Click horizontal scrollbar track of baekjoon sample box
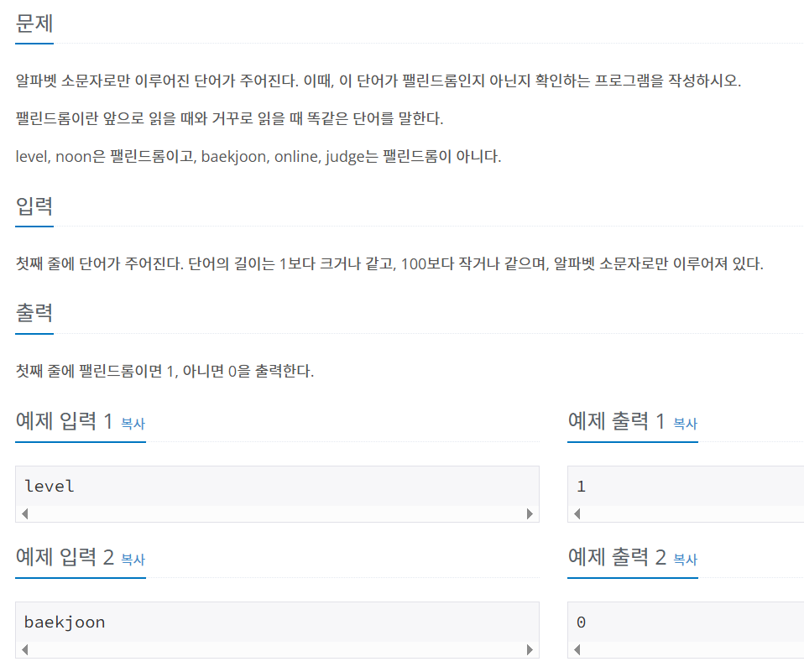Image resolution: width=804 pixels, height=672 pixels. click(x=278, y=649)
